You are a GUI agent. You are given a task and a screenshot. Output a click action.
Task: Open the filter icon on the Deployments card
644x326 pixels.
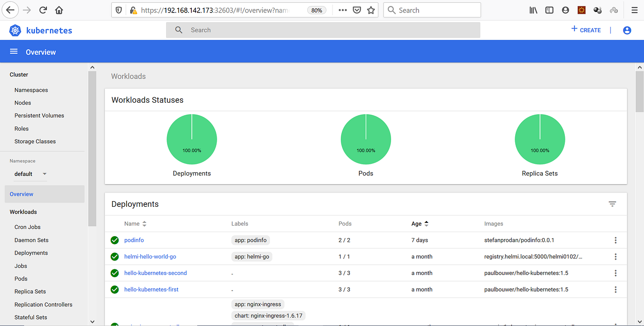[x=612, y=204]
